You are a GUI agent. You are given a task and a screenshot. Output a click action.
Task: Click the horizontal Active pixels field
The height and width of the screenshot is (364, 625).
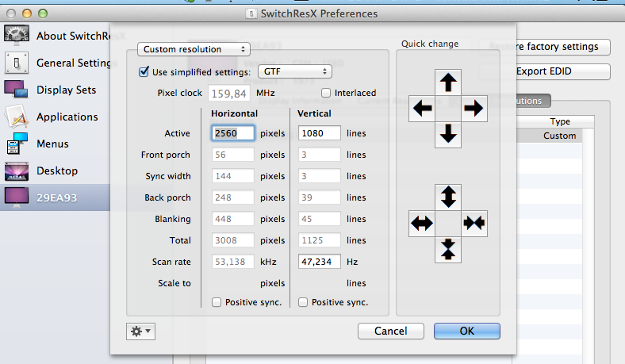232,133
